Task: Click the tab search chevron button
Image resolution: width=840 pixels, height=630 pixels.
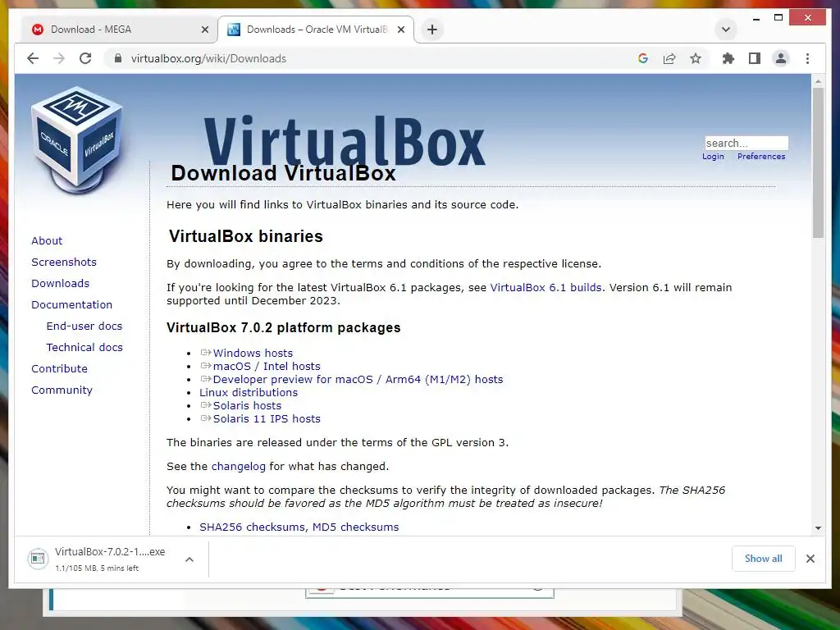Action: [x=726, y=30]
